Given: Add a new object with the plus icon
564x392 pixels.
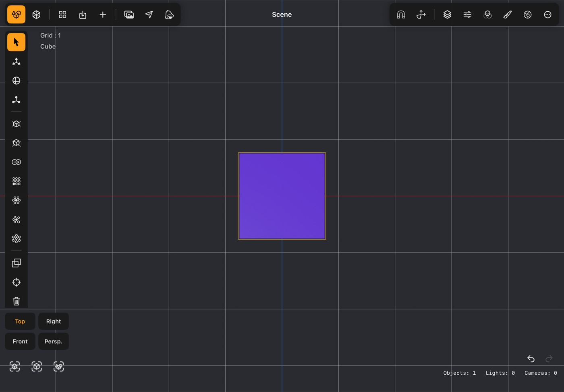Looking at the screenshot, I should pyautogui.click(x=103, y=15).
